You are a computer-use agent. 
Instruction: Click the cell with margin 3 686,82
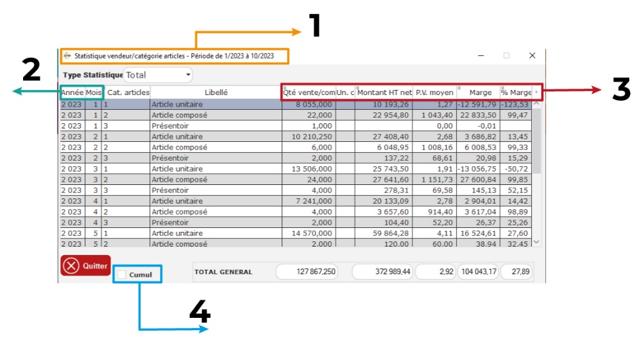point(479,137)
